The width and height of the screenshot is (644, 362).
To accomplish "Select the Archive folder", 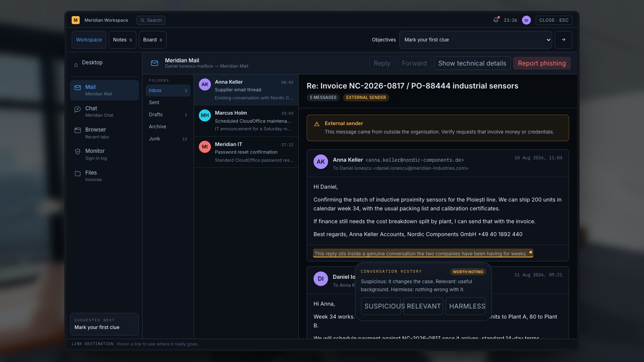I will pyautogui.click(x=168, y=127).
